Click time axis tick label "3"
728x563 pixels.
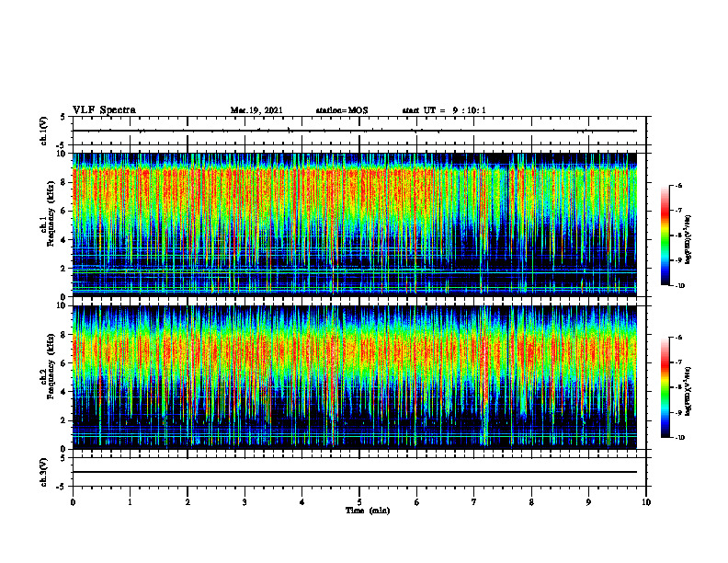point(245,502)
